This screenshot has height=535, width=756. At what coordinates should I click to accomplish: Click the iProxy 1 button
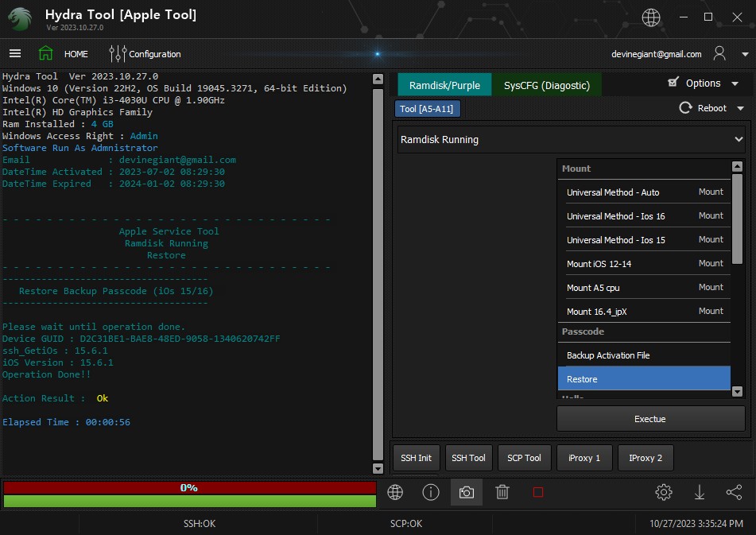point(584,458)
